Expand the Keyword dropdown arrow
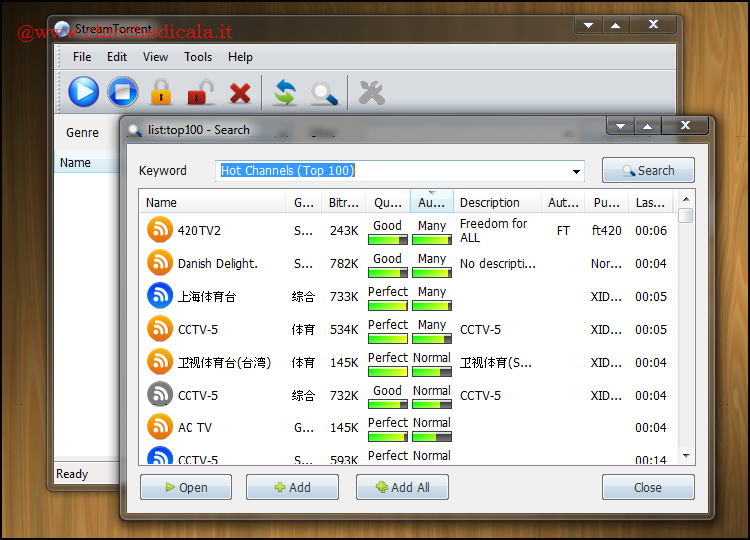The width and height of the screenshot is (750, 540). [576, 171]
